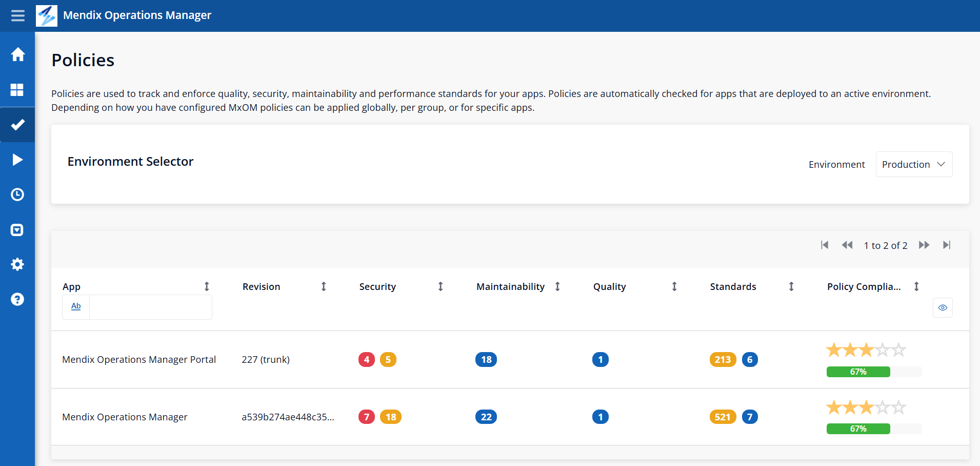The height and width of the screenshot is (466, 980).
Task: Sort table by Security column arrow
Action: click(x=441, y=286)
